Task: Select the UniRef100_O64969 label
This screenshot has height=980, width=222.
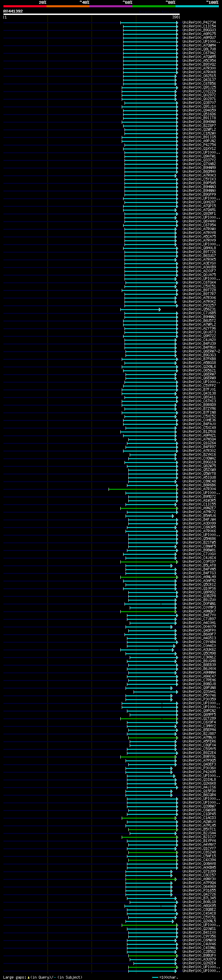Action: click(x=199, y=887)
